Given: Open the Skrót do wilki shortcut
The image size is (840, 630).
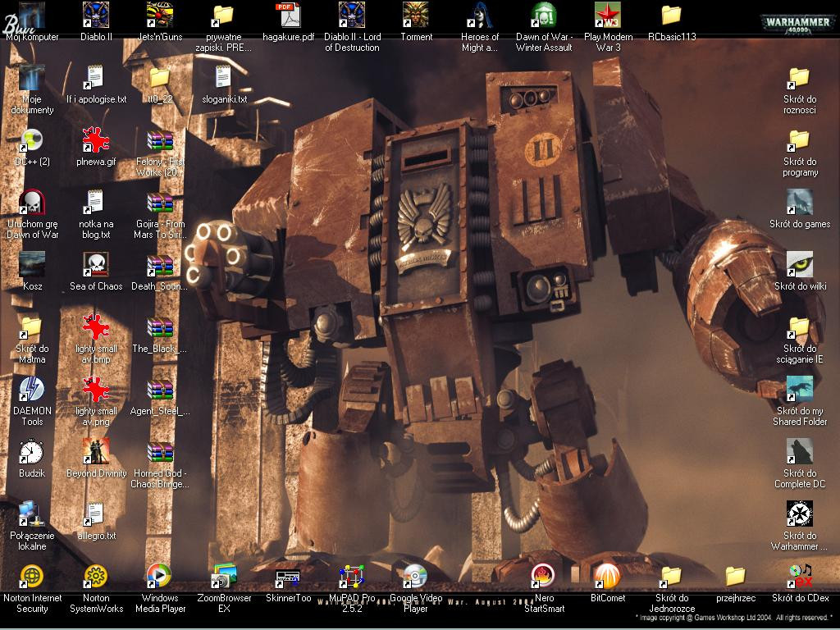Looking at the screenshot, I should [x=800, y=265].
